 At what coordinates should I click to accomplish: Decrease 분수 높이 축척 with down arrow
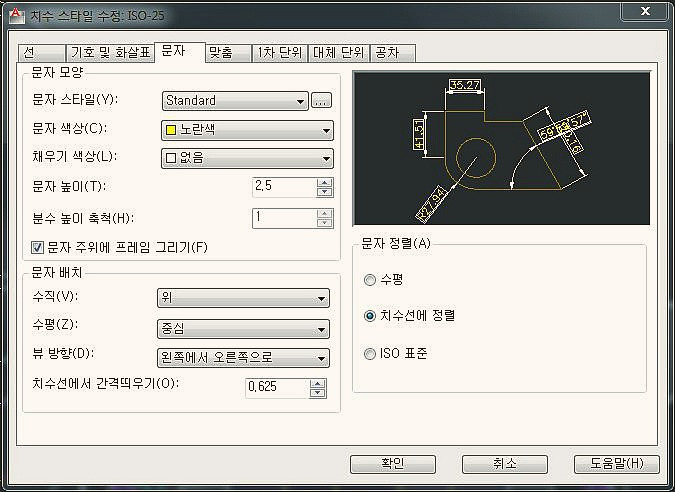point(325,223)
